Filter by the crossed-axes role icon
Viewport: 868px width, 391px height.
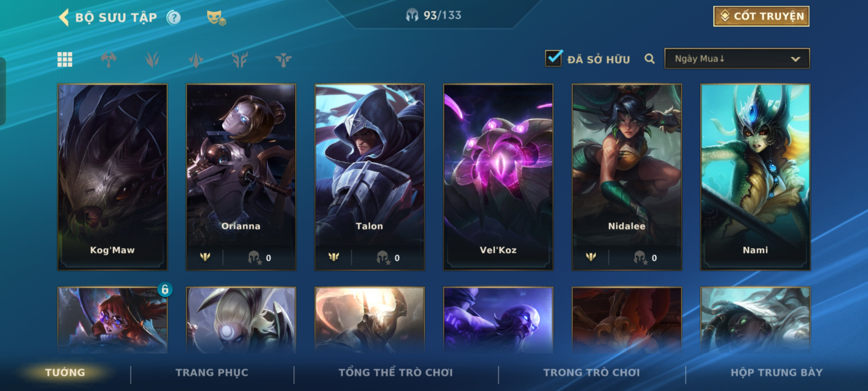109,59
